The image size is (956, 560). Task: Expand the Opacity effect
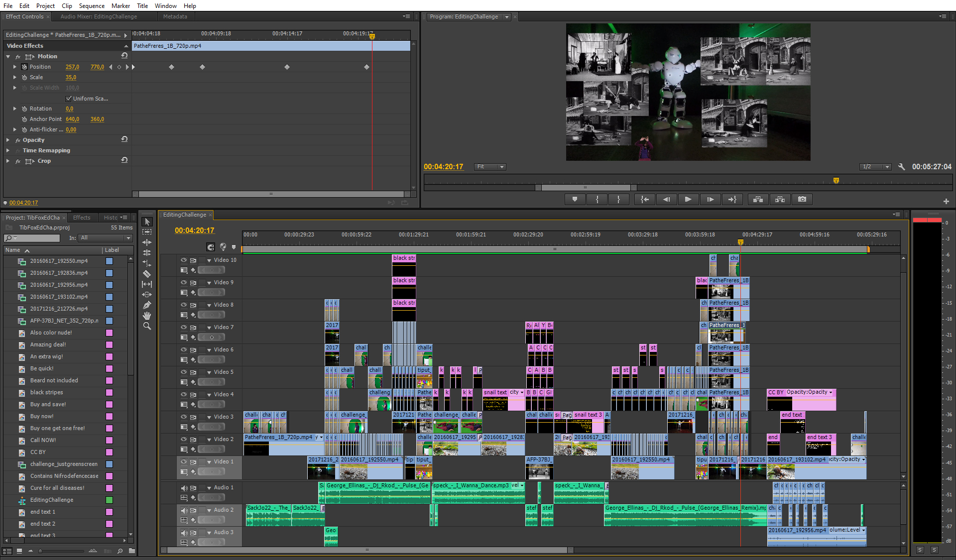pos(8,140)
